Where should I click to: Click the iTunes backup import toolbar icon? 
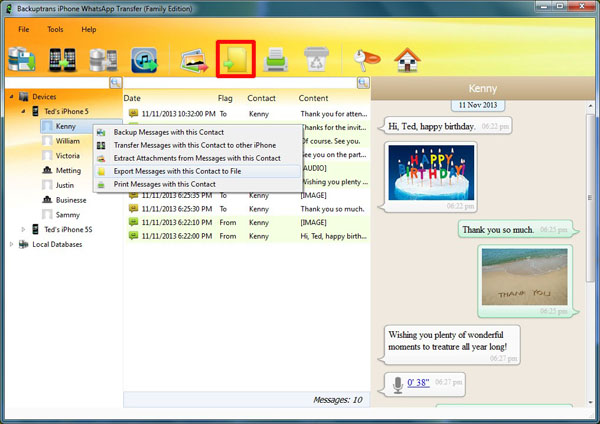[144, 60]
